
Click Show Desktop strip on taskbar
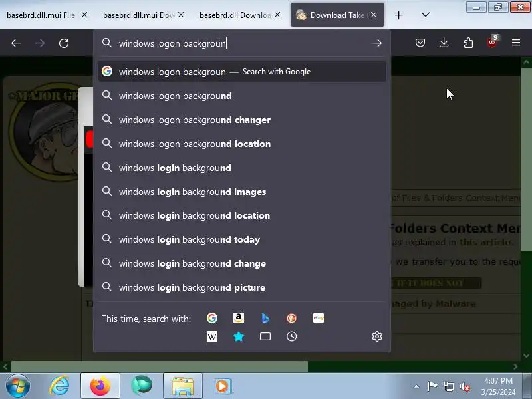click(527, 386)
